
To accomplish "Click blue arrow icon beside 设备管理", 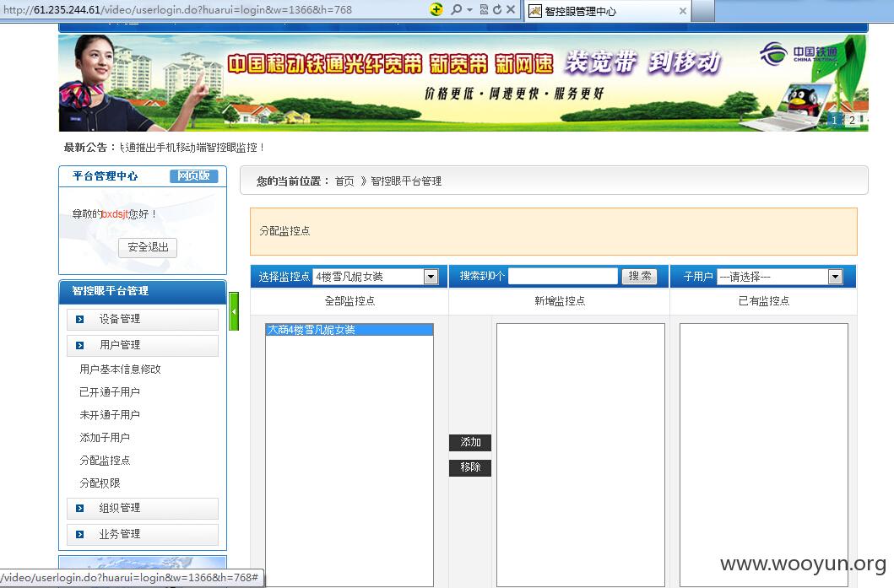I will [x=80, y=319].
